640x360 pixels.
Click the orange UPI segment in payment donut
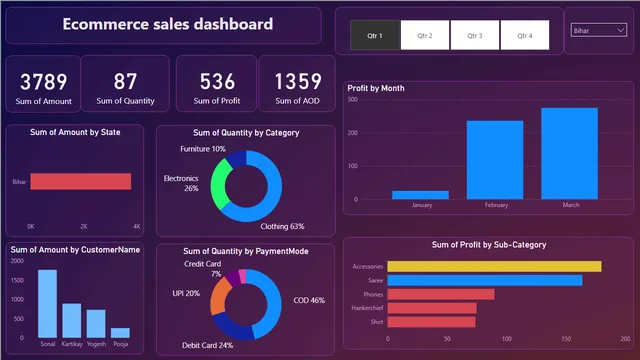[x=219, y=297]
